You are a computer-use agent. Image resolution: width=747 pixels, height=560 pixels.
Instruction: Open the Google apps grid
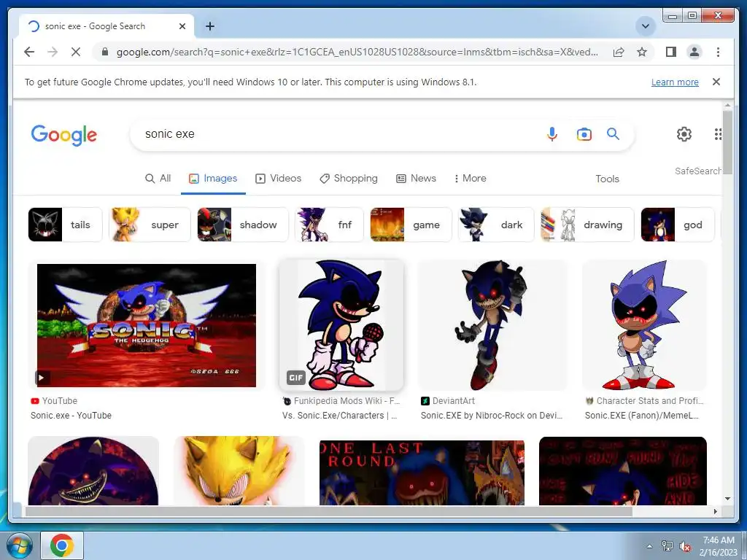point(718,134)
